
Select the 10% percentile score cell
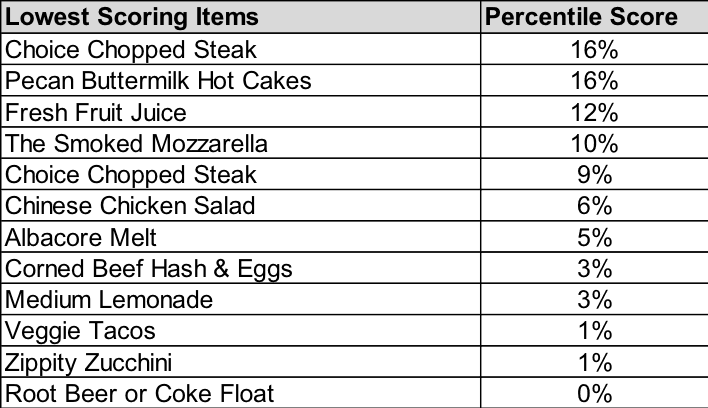pyautogui.click(x=593, y=143)
